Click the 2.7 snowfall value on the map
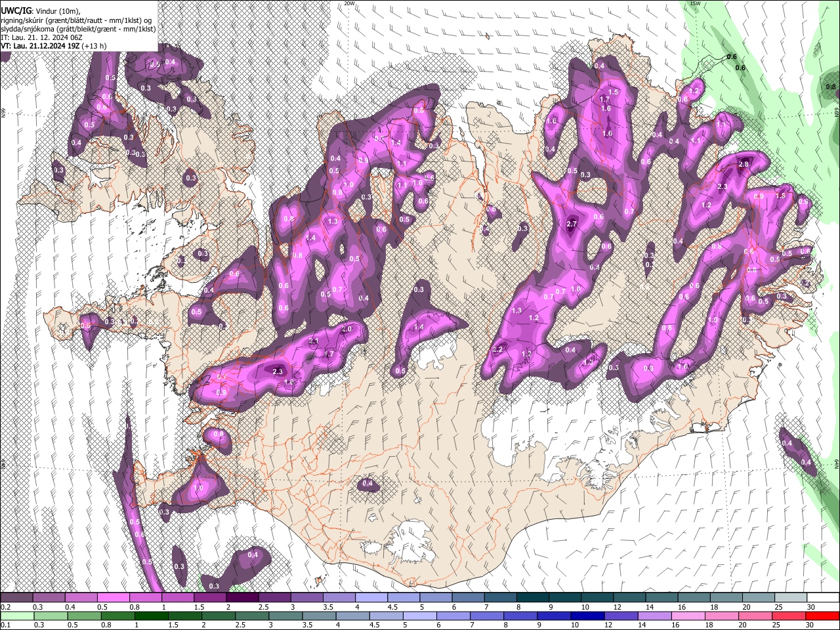 pyautogui.click(x=571, y=224)
